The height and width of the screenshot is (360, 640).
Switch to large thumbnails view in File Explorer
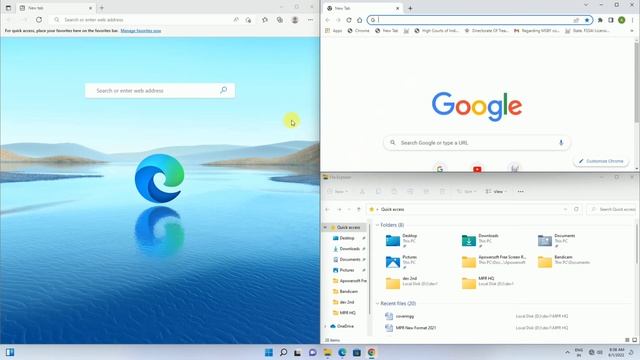[x=634, y=340]
